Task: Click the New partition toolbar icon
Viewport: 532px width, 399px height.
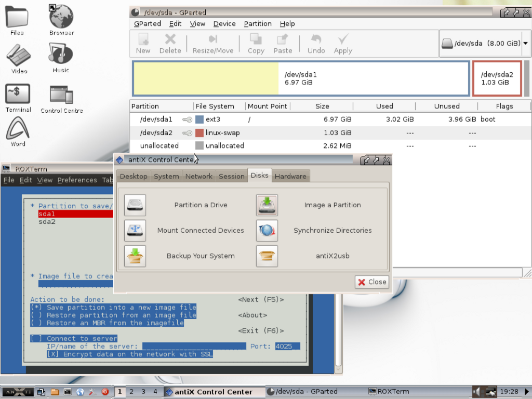Action: coord(143,44)
